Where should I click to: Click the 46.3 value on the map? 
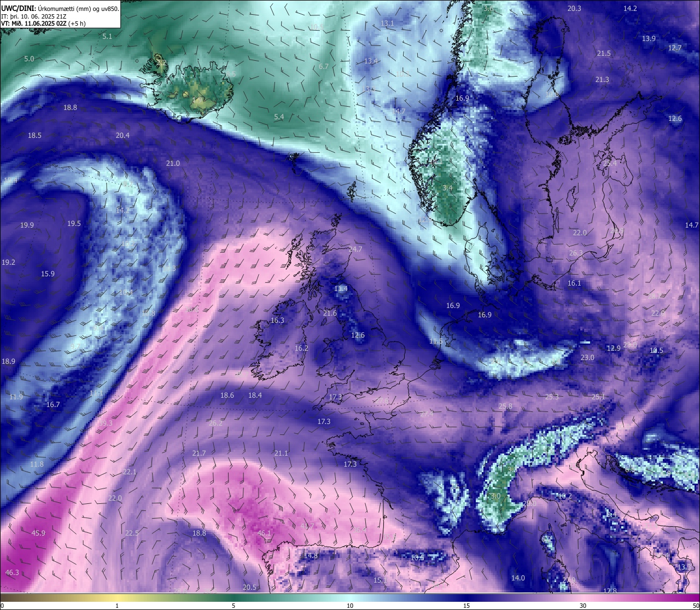(x=12, y=573)
